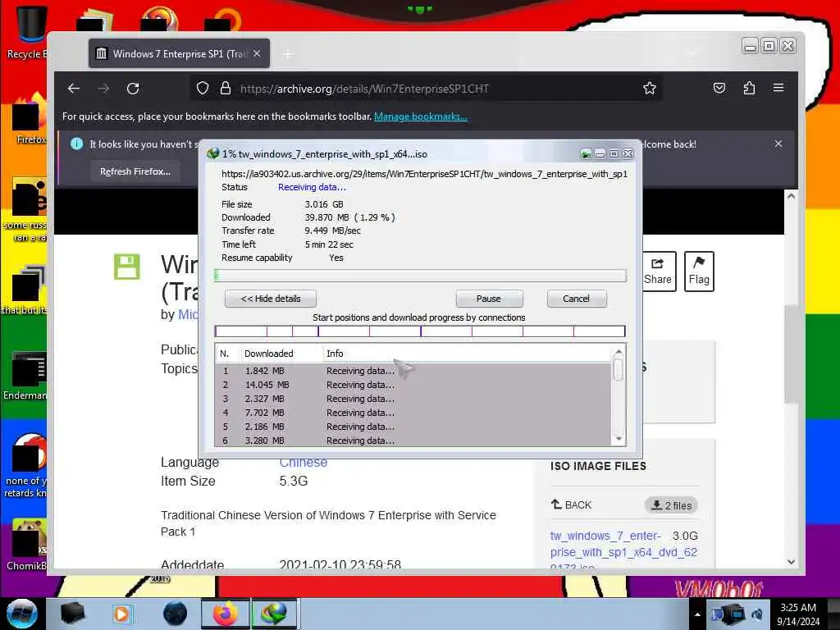The image size is (840, 630).
Task: Click the forward arrow in Firefox
Action: coord(104,89)
